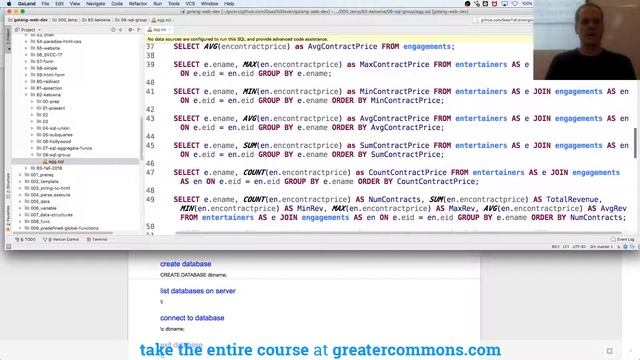The image size is (640, 360).
Task: Expand the 54-paradise-html-css folder
Action: point(27,41)
